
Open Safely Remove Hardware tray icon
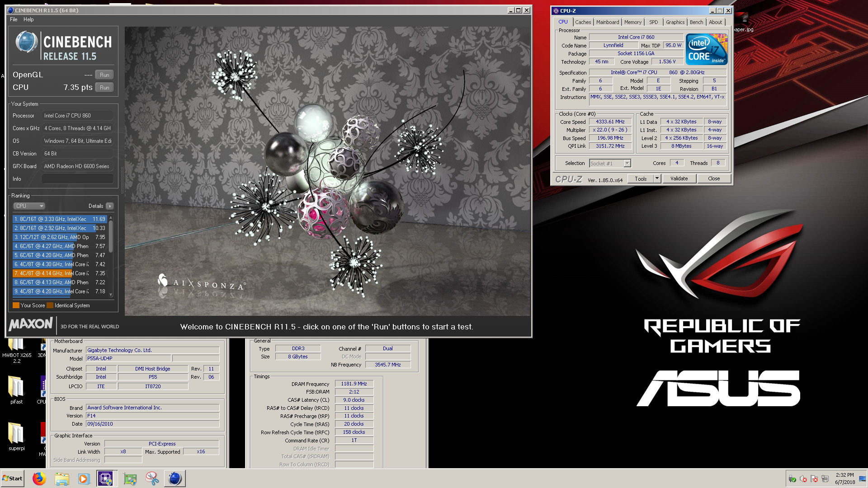792,479
